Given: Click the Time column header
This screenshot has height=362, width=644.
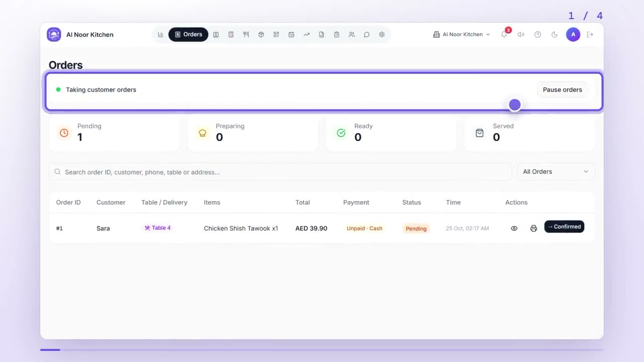Looking at the screenshot, I should point(453,203).
